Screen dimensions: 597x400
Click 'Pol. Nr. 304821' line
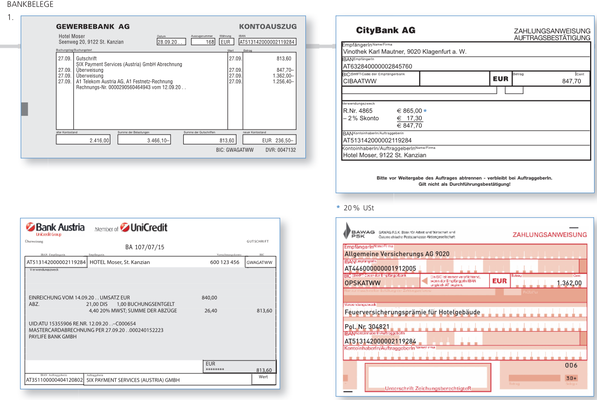[367, 327]
